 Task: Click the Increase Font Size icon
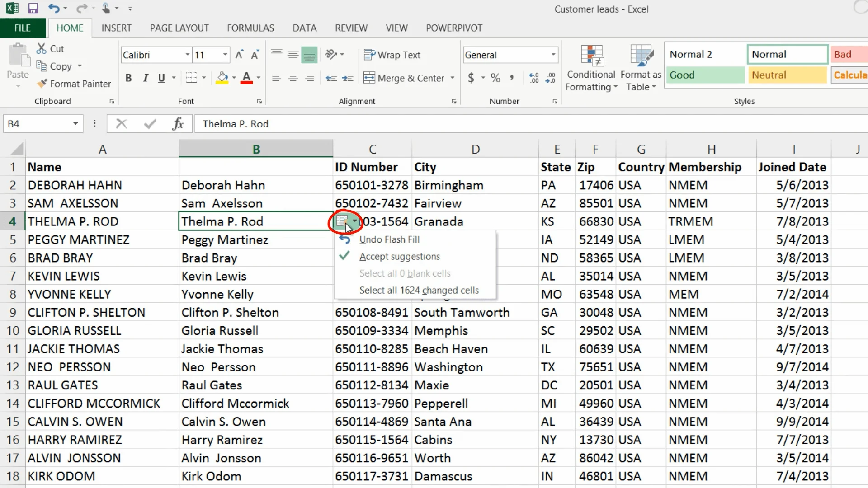pos(239,55)
